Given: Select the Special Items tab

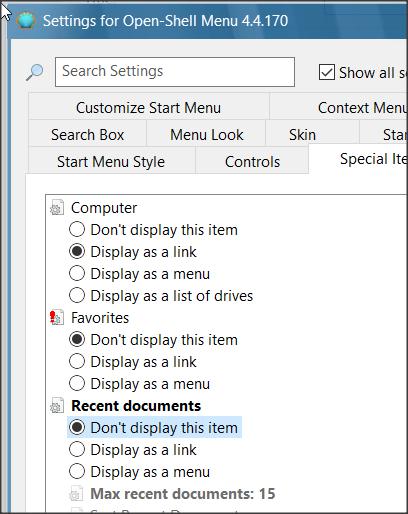Looking at the screenshot, I should 358,159.
